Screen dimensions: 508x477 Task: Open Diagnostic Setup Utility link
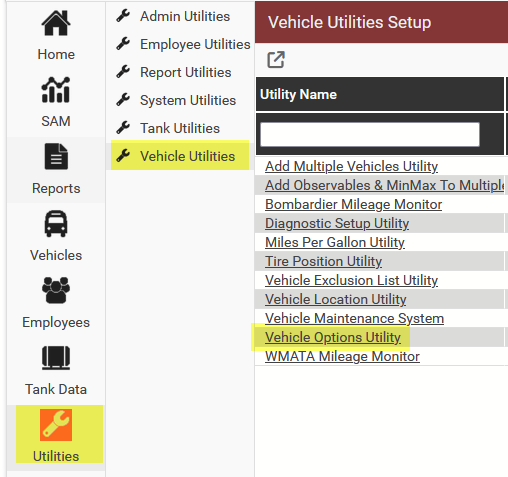tap(337, 223)
